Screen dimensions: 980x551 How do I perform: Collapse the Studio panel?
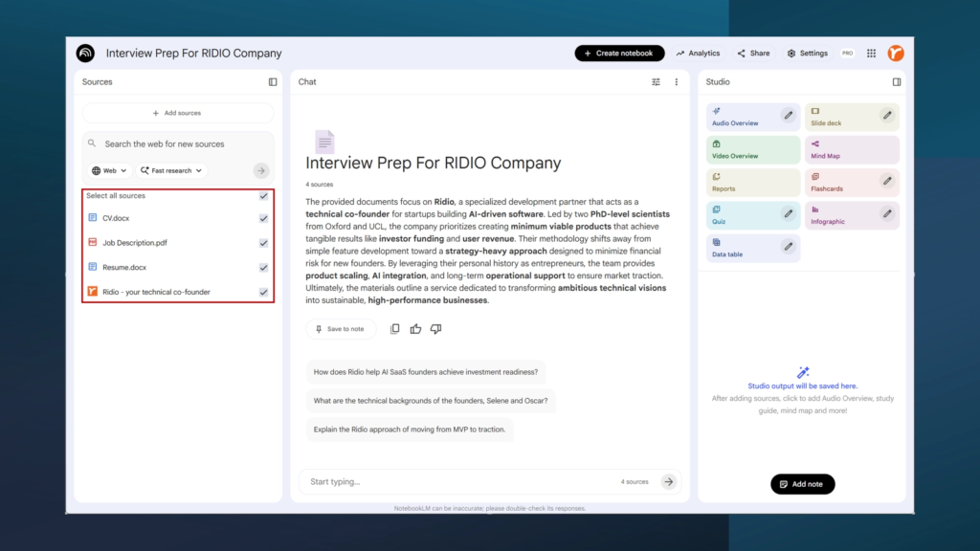click(897, 82)
